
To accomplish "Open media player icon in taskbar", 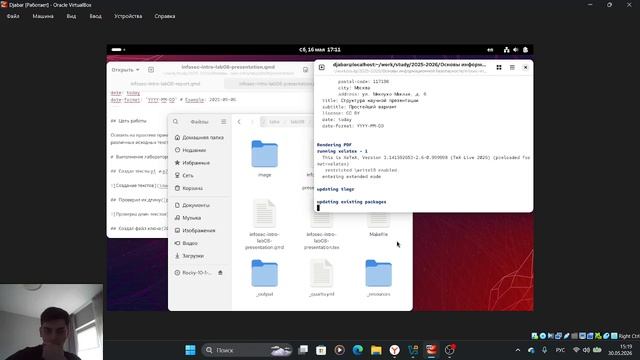I will click(x=340, y=350).
